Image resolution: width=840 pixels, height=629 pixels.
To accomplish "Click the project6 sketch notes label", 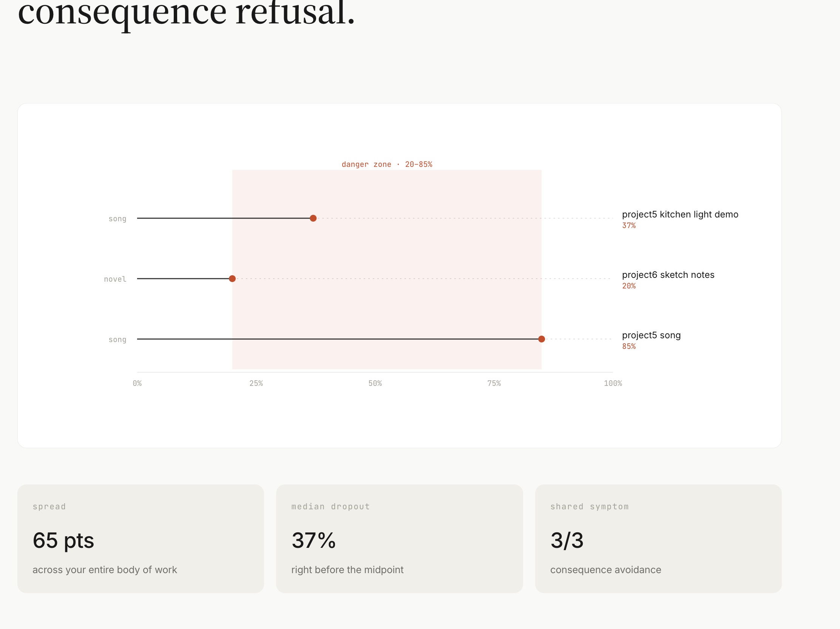I will 668,275.
